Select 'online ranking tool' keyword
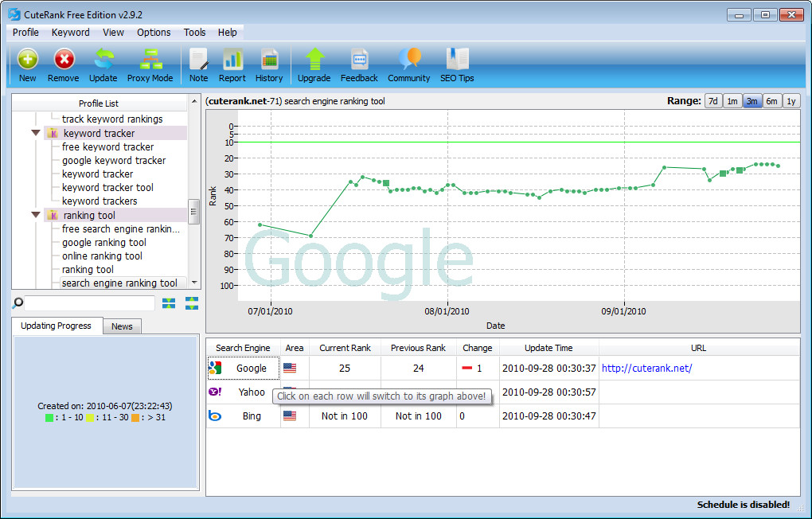This screenshot has width=812, height=519. point(102,256)
